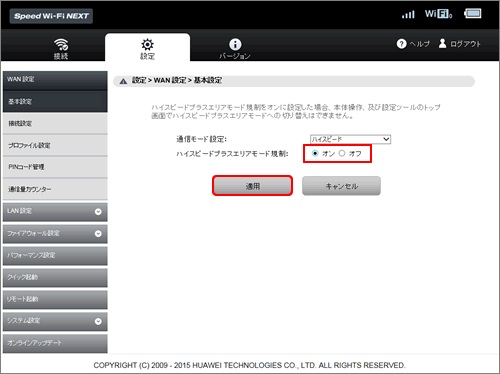Open the 接続 connection tab icon

pyautogui.click(x=61, y=44)
